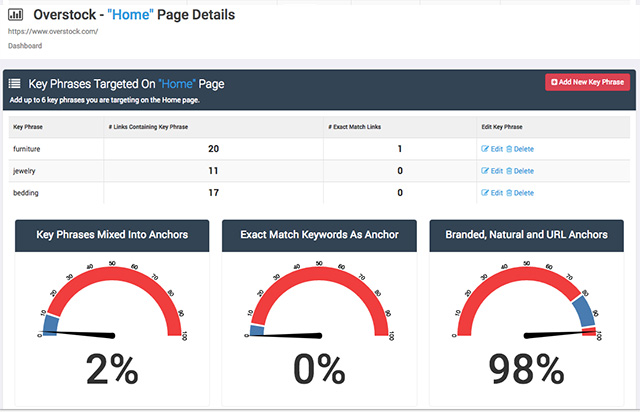Click Exact Match Keywords As Anchor panel header
The image size is (640, 412).
click(x=319, y=235)
